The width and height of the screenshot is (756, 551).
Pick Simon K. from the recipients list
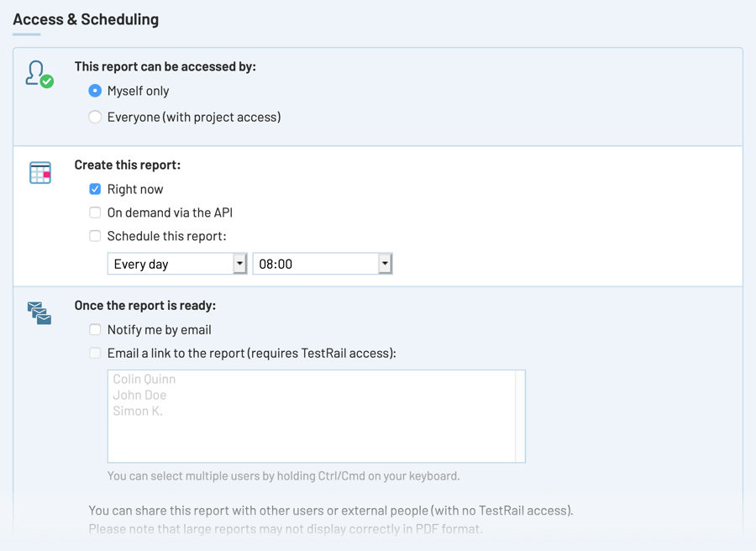pyautogui.click(x=138, y=411)
